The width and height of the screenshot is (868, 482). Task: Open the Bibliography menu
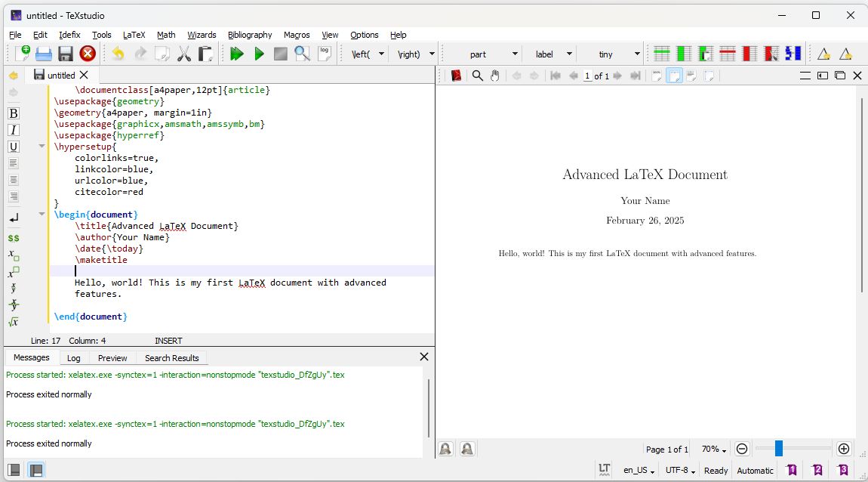coord(250,35)
